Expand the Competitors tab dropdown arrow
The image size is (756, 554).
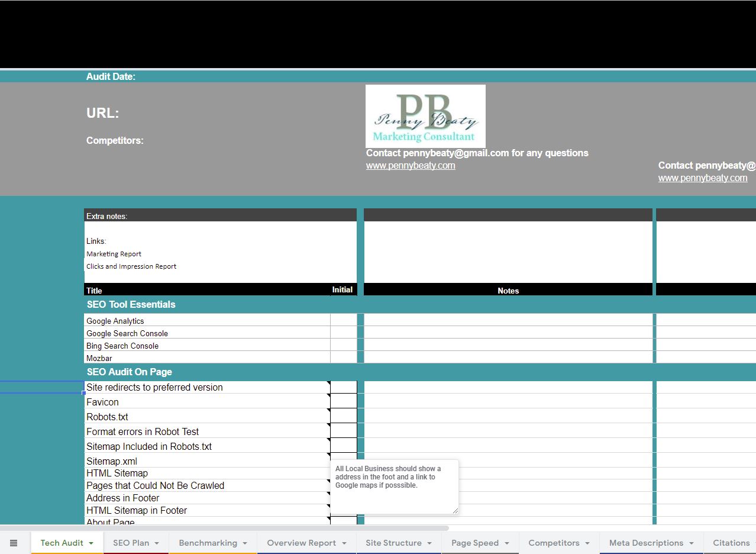(587, 543)
